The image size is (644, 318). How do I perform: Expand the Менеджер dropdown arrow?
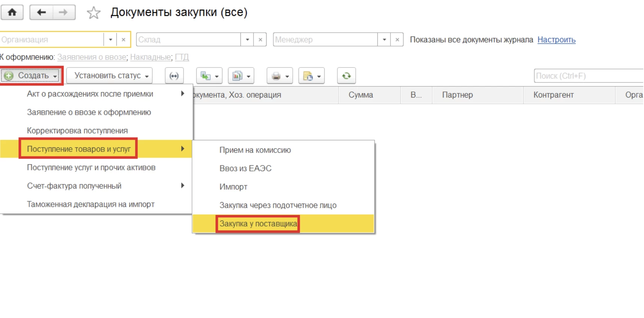(384, 40)
